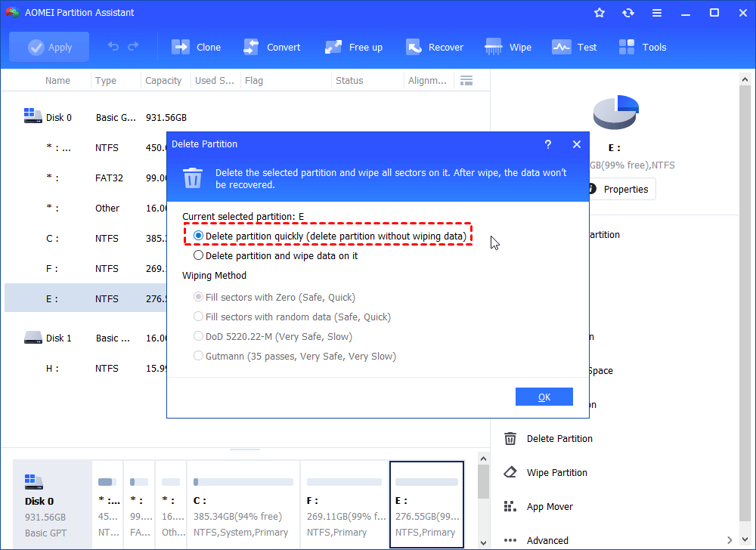Open the Convert menu
This screenshot has width=756, height=550.
tap(272, 47)
